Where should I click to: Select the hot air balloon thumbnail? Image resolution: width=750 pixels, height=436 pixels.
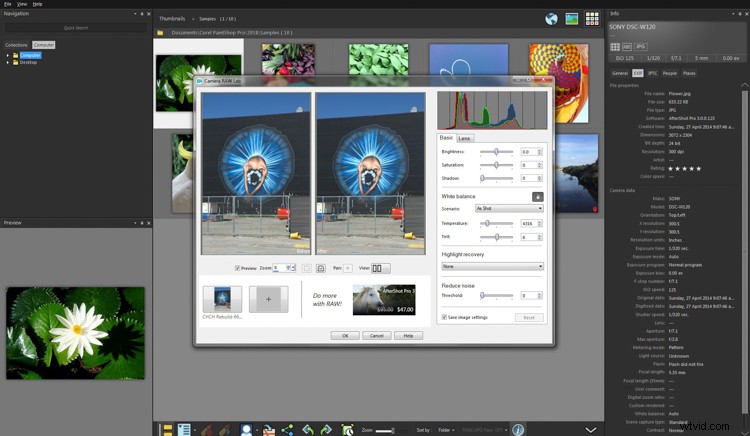(559, 83)
